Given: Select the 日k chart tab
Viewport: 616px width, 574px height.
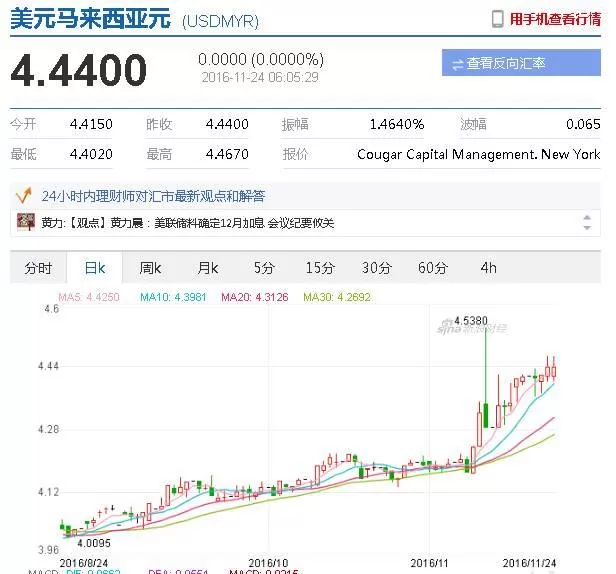Looking at the screenshot, I should coord(95,268).
